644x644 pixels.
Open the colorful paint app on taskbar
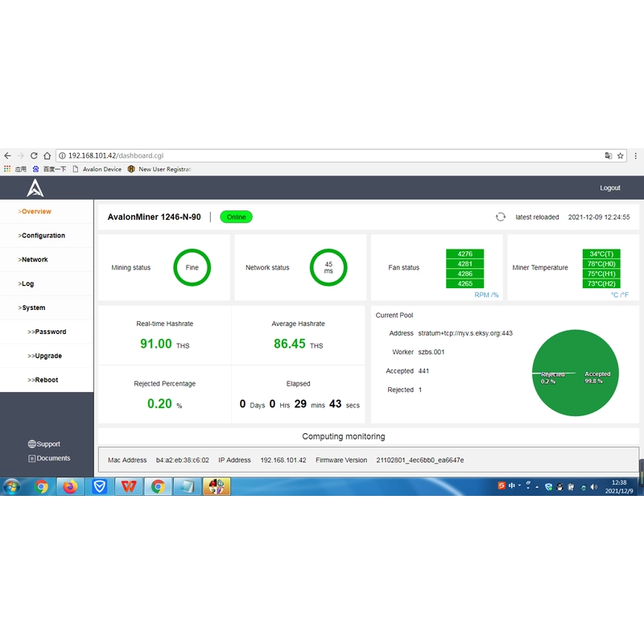coord(217,487)
